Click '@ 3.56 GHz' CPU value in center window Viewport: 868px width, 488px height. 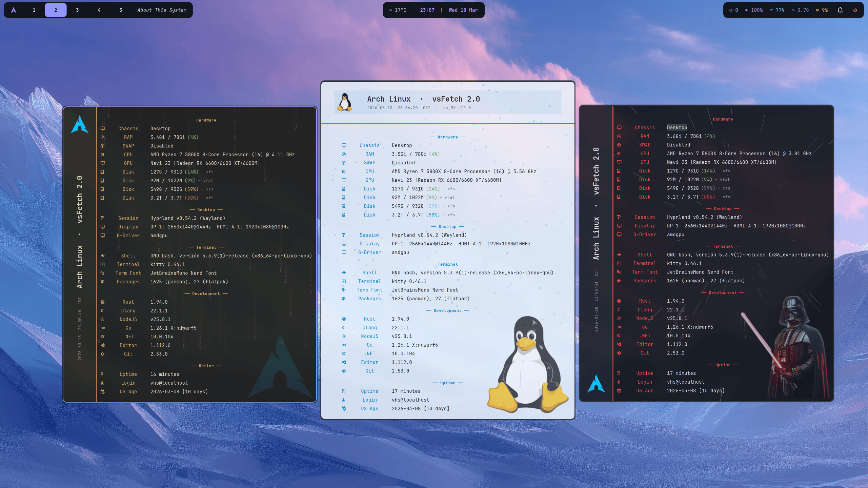(522, 171)
